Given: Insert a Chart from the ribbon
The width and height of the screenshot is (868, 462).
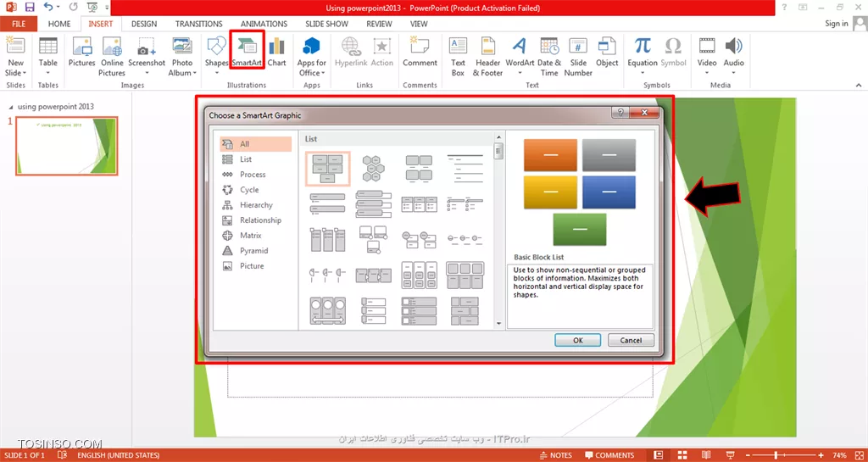Looking at the screenshot, I should [x=277, y=52].
